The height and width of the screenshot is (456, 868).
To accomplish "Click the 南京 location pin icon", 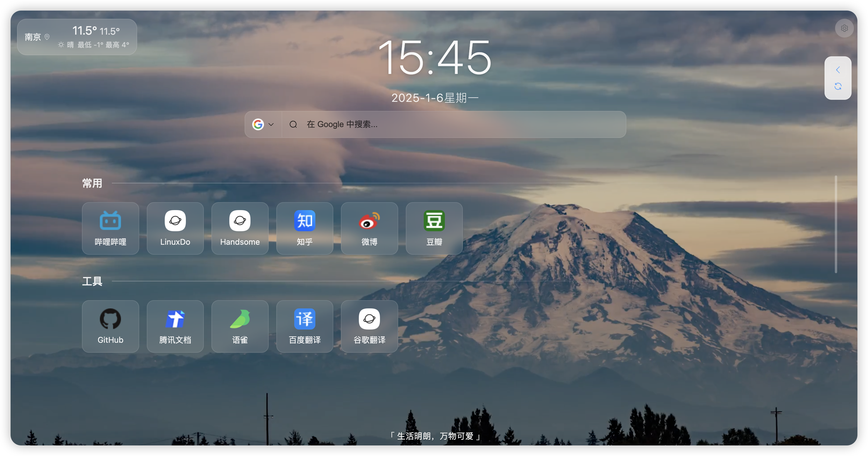I will [x=47, y=37].
